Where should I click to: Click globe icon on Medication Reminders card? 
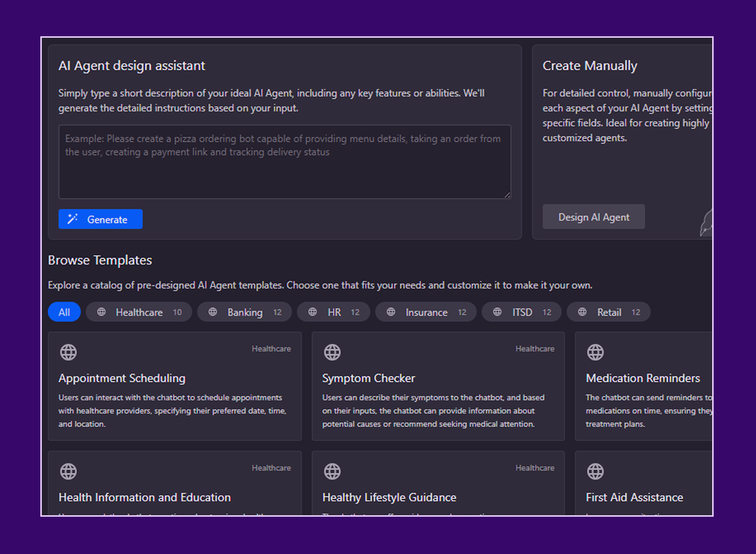click(x=595, y=352)
